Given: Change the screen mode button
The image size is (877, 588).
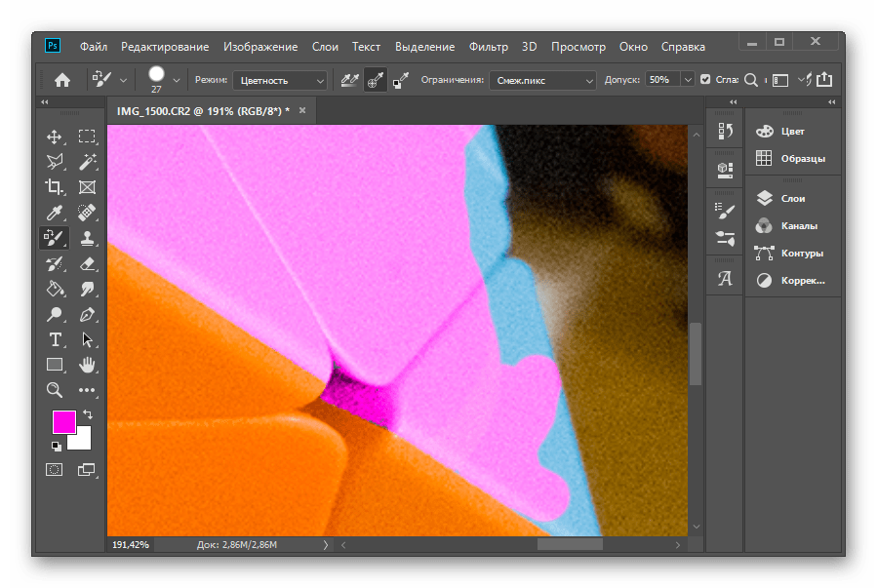Looking at the screenshot, I should (87, 469).
